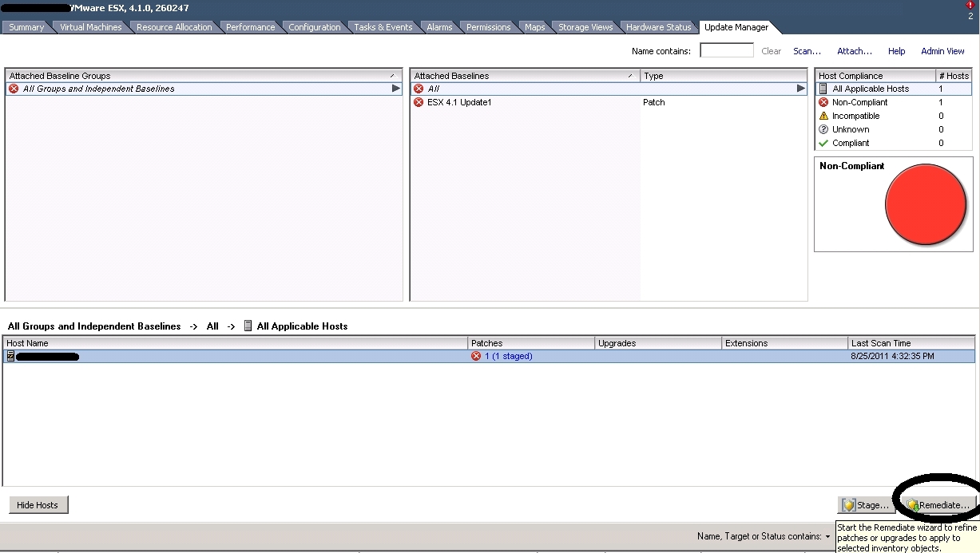
Task: Open the Summary tab
Action: pos(26,27)
